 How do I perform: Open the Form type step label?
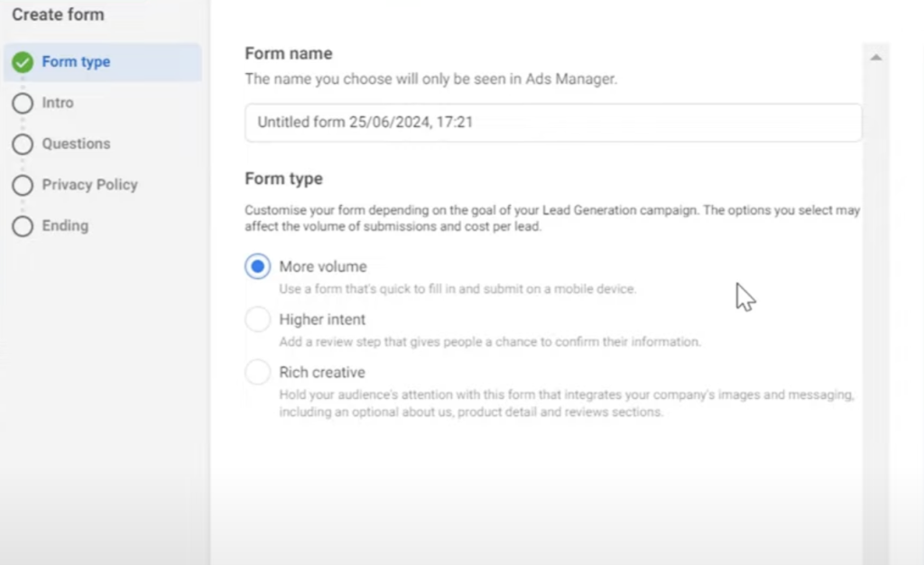(76, 62)
